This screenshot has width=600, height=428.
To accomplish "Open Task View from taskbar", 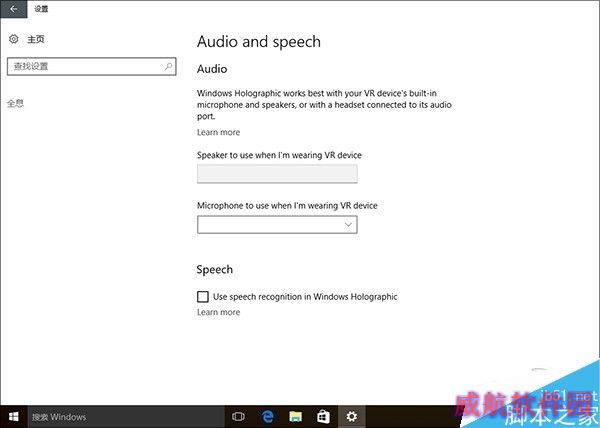I will pyautogui.click(x=238, y=417).
